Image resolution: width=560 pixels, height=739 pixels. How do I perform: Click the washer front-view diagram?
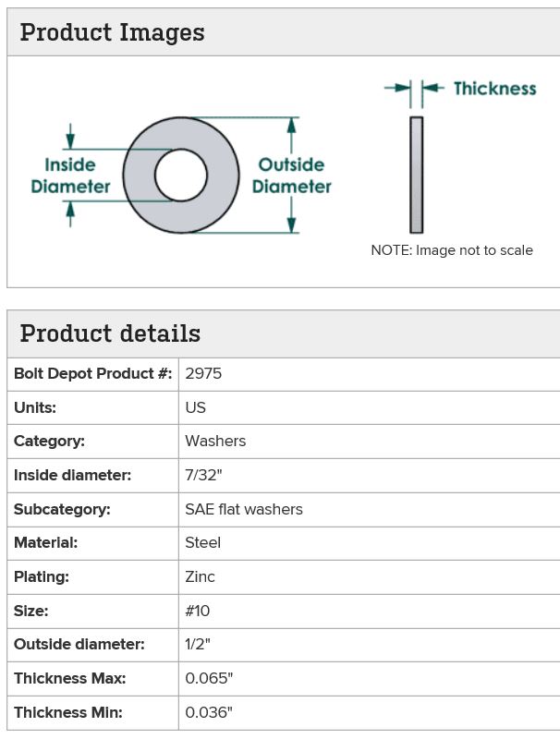(x=181, y=175)
